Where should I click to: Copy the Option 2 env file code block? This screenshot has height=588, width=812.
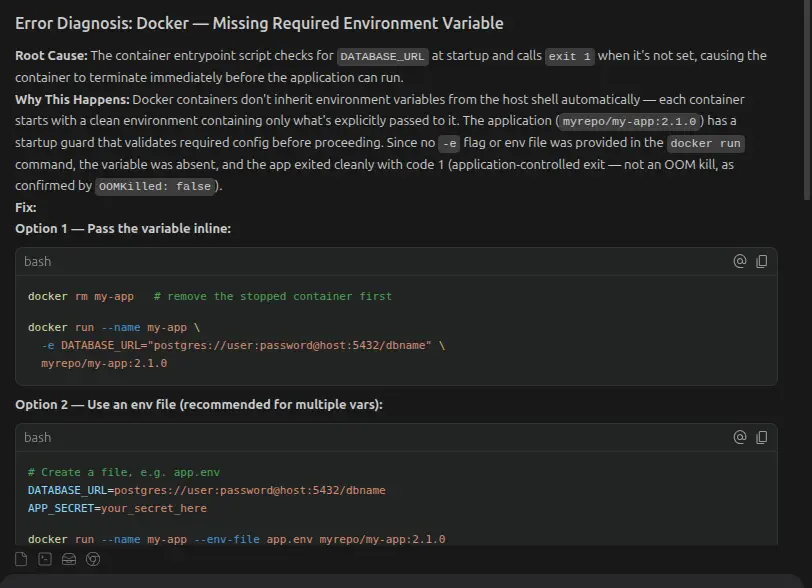(761, 438)
